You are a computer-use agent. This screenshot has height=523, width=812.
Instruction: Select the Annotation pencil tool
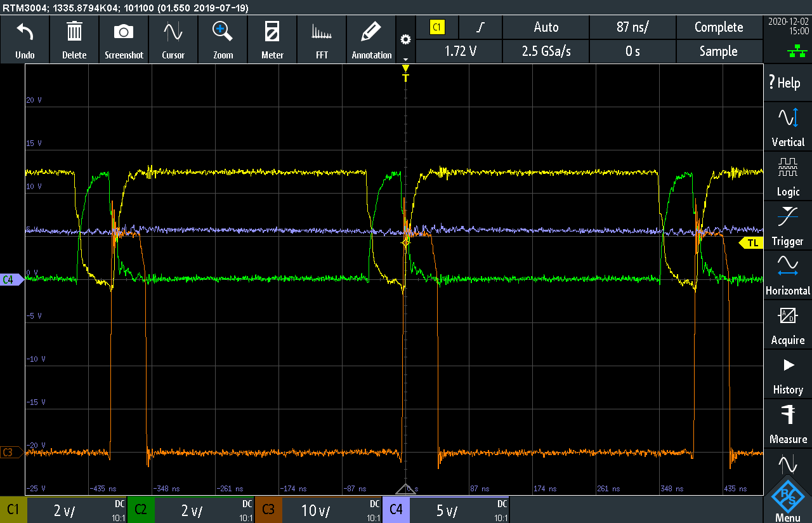point(372,39)
